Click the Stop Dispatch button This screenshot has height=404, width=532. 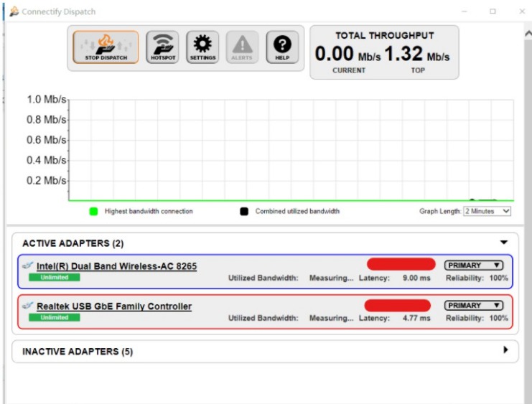[x=106, y=47]
